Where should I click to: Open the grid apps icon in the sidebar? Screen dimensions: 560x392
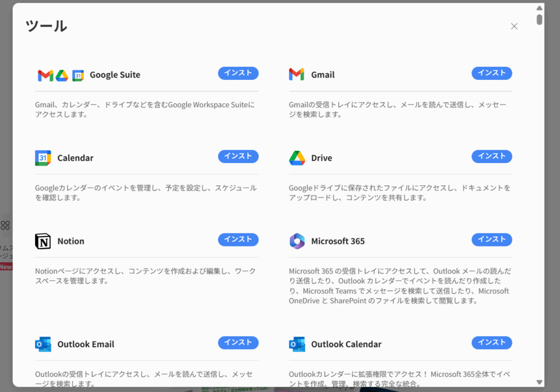5,225
